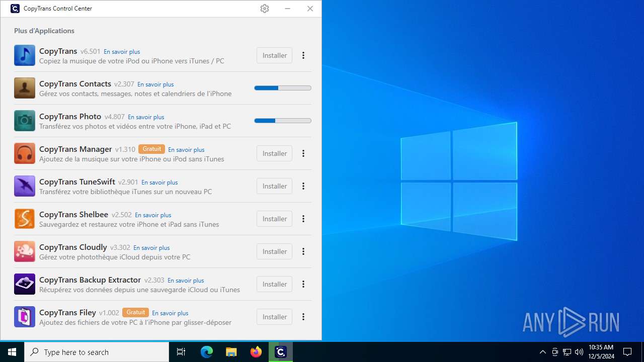This screenshot has width=644, height=362.
Task: Click the Gratuit badge on CopyTrans Manager
Action: 151,149
